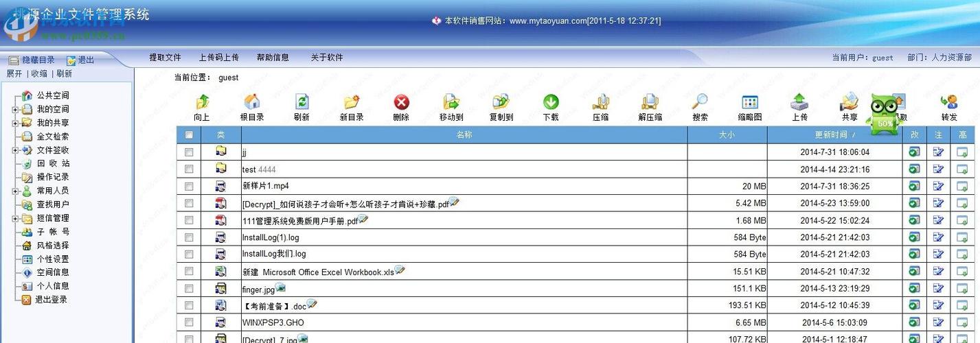Image resolution: width=980 pixels, height=343 pixels.
Task: Click the 注 note icon for test 4444 row
Action: 938,169
